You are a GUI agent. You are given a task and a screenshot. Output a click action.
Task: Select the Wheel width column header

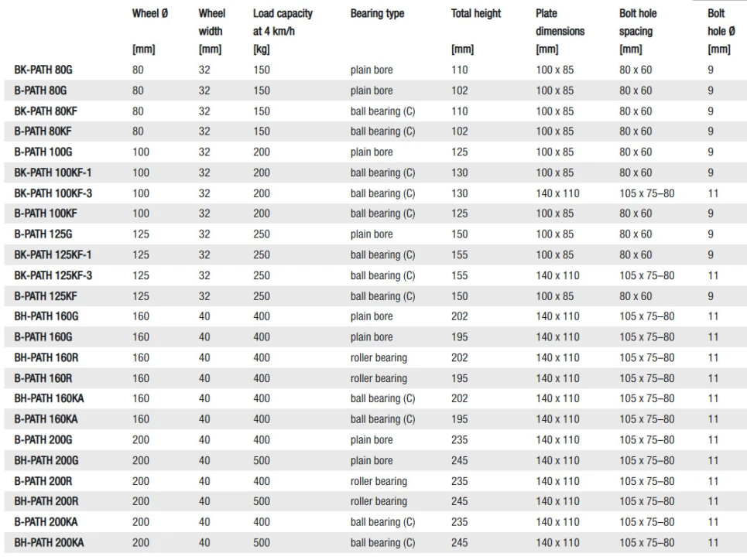211,22
